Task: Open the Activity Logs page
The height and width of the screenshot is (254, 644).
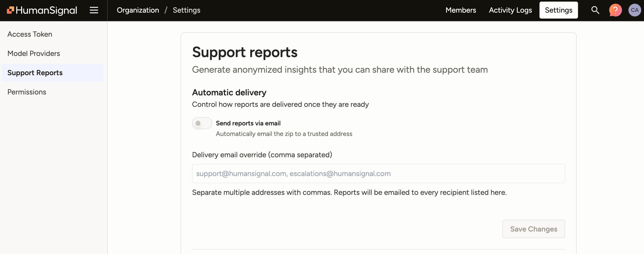Action: 510,10
